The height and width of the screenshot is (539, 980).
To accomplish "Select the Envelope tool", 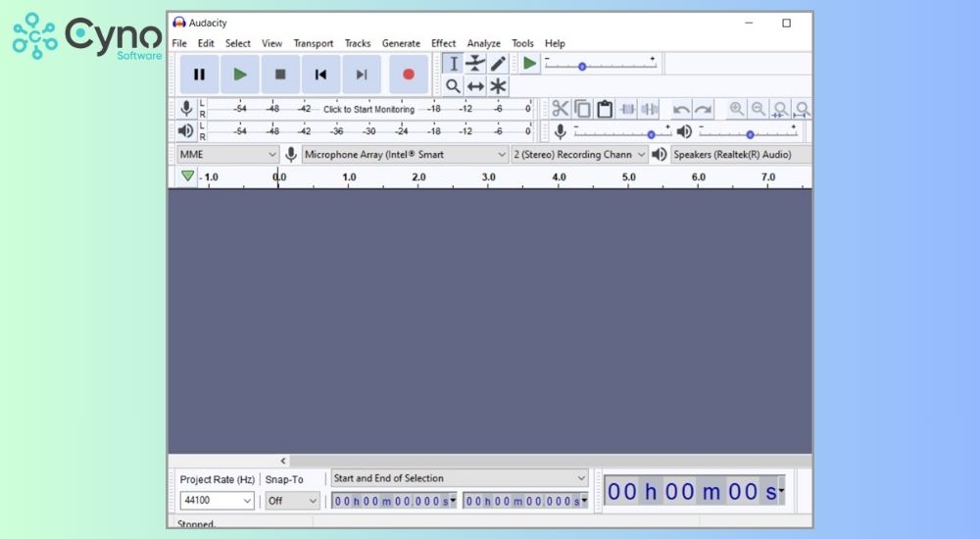I will coord(475,63).
